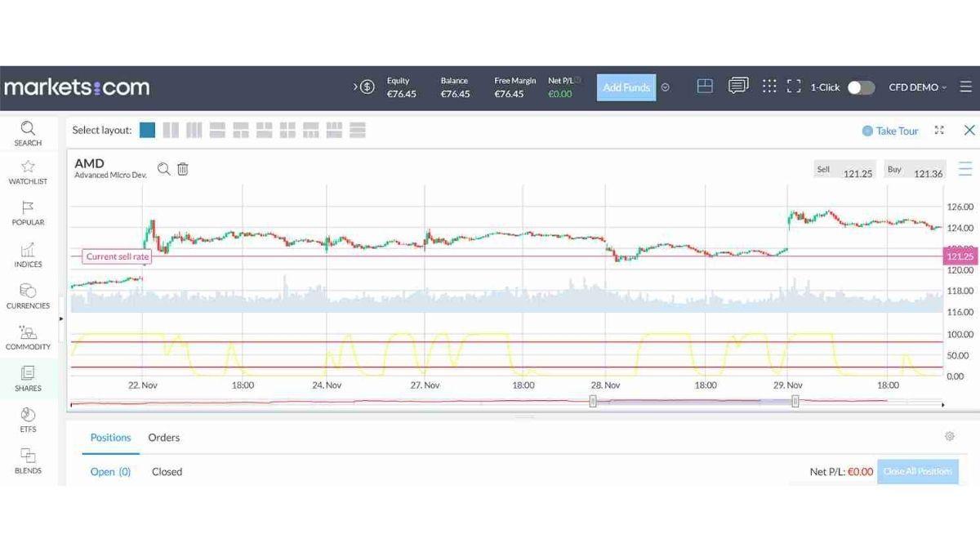The width and height of the screenshot is (980, 552).
Task: Click the dollar account summary icon
Action: point(367,87)
